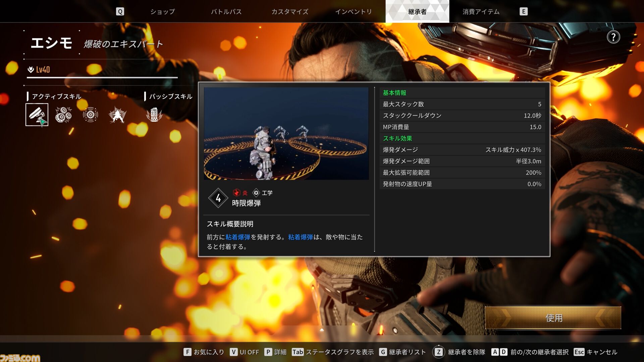644x362 pixels.
Task: Open 詳細 details from the bottom bar
Action: [275, 352]
